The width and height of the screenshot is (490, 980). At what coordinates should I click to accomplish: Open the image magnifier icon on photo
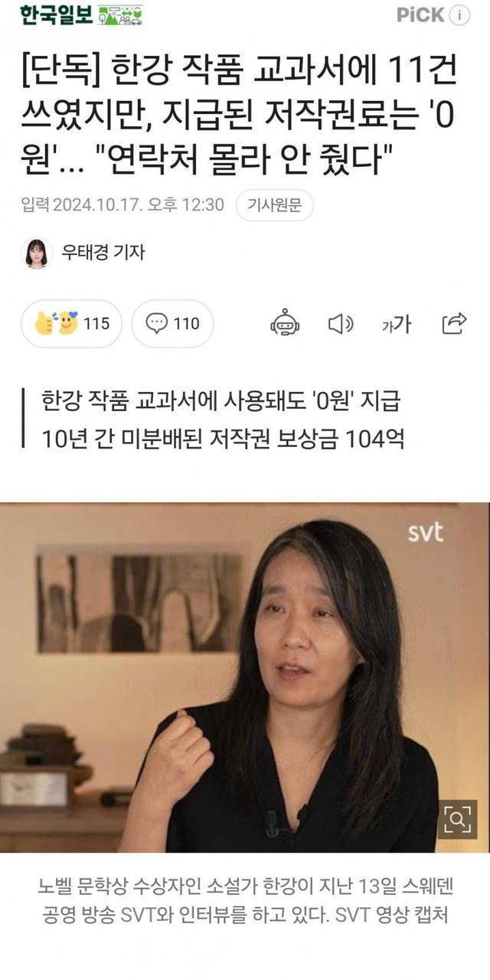[x=457, y=819]
